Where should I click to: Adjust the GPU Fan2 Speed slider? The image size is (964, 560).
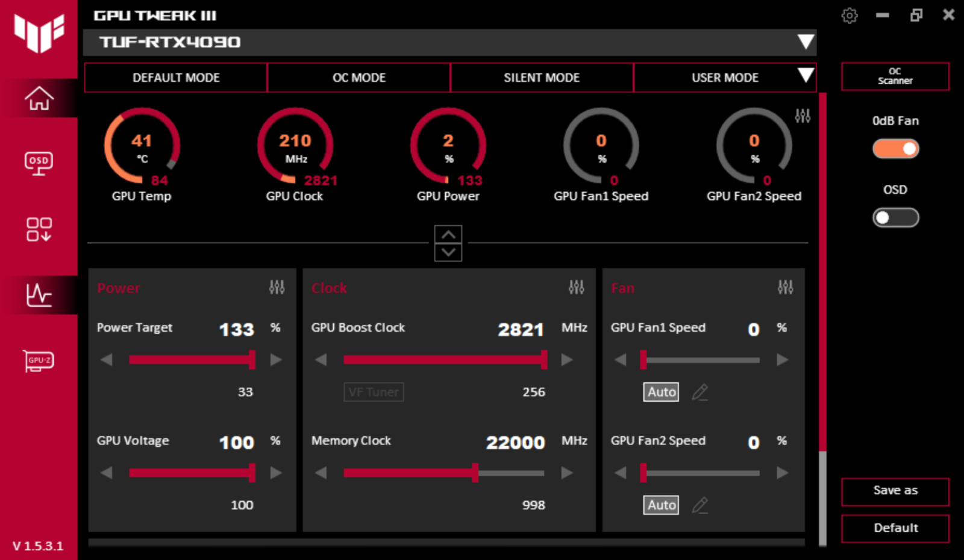coord(700,473)
